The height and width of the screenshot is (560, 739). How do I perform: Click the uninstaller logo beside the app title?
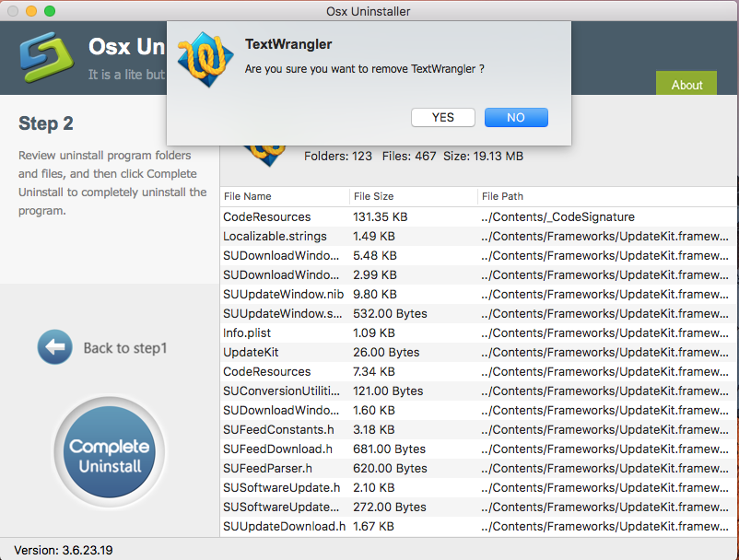click(46, 57)
